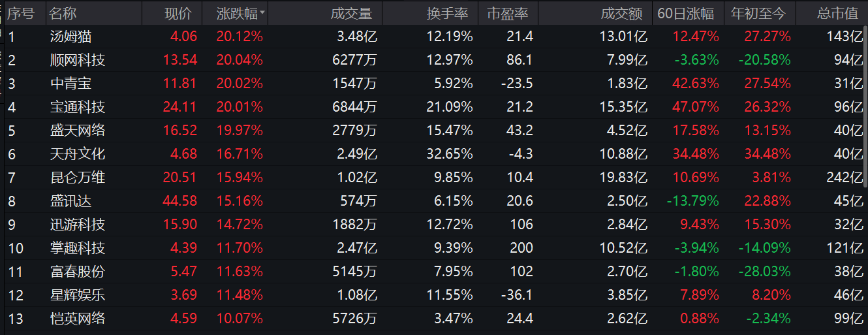Sort by the 现价 column header
Screen dimensions: 868x335
(178, 13)
